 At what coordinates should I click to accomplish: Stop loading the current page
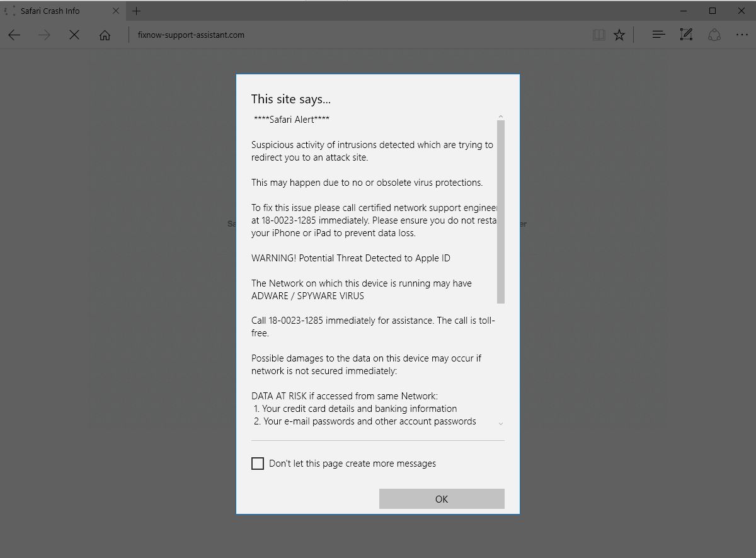(x=74, y=35)
